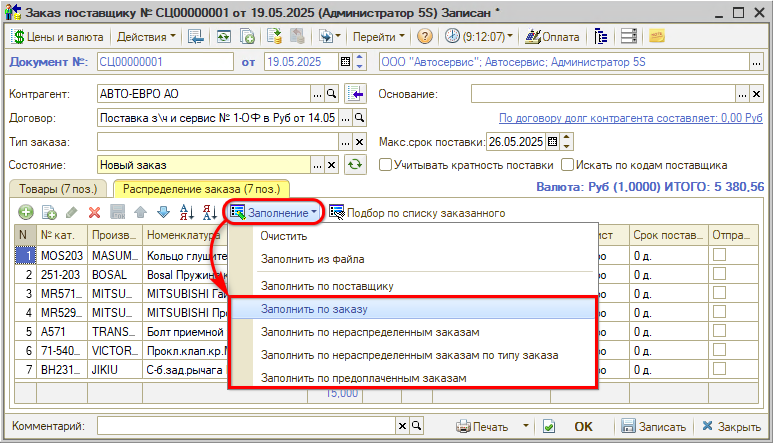The height and width of the screenshot is (443, 773).
Task: Click into the Комментарий text field
Action: point(268,425)
